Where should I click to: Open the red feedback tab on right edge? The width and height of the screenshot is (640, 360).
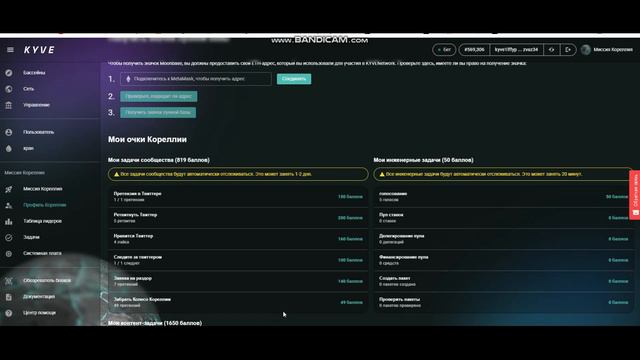pyautogui.click(x=635, y=195)
